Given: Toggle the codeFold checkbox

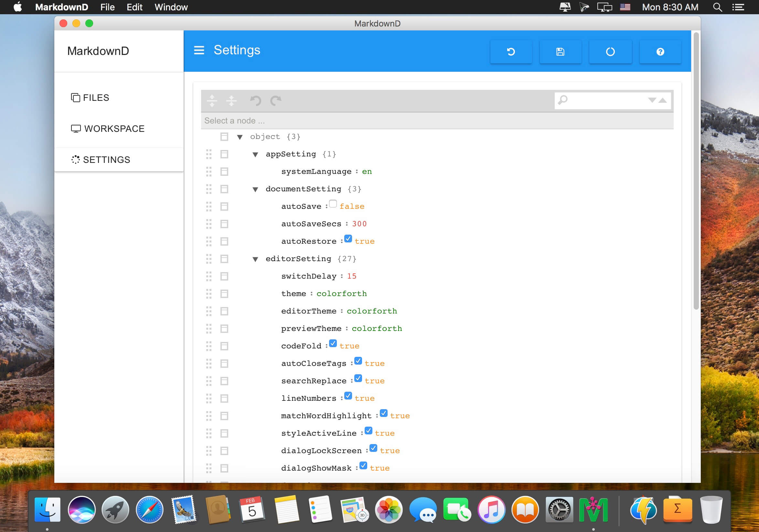Looking at the screenshot, I should [333, 344].
